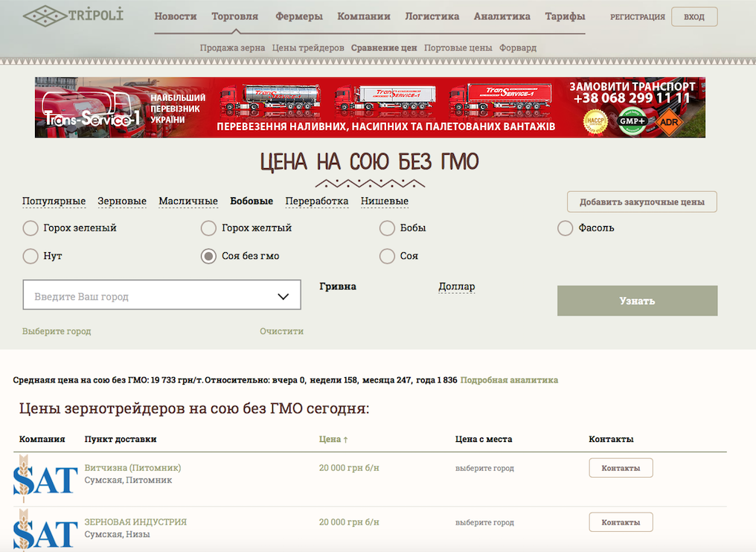Switch to Зерновые category tab

coord(122,202)
